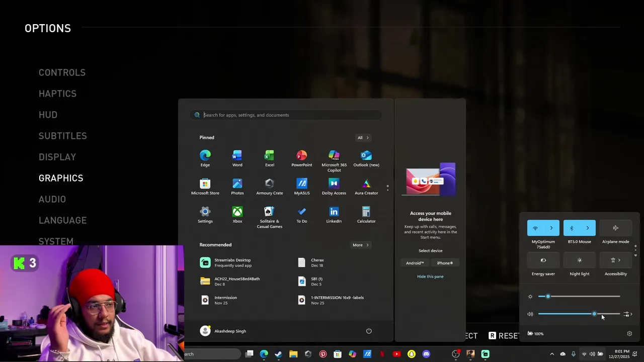Open Solitaire & Casual Games
The width and height of the screenshot is (644, 362).
pos(269,217)
